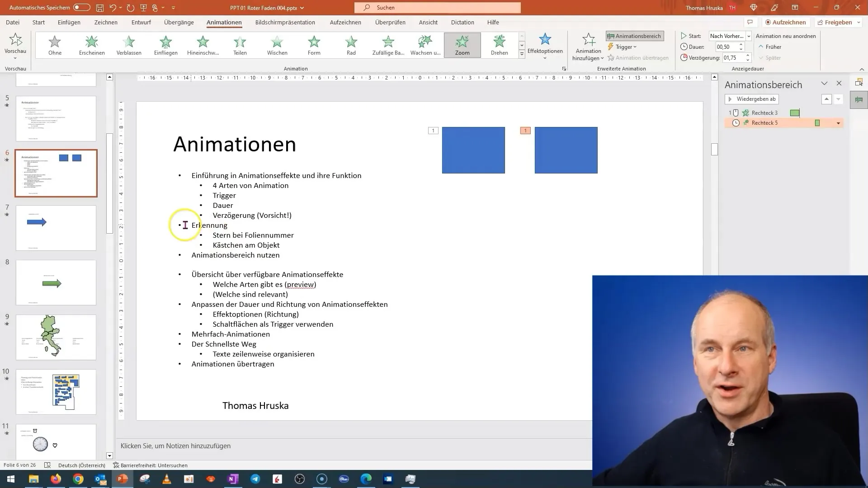868x488 pixels.
Task: Open Rechteck 5 animation options arrow
Action: (838, 123)
